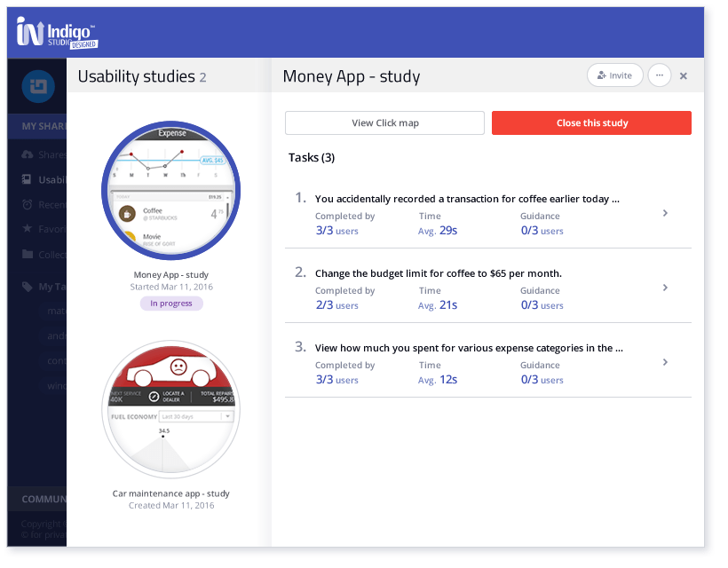728x568 pixels.
Task: Open Money App study thumbnail
Action: click(x=170, y=190)
